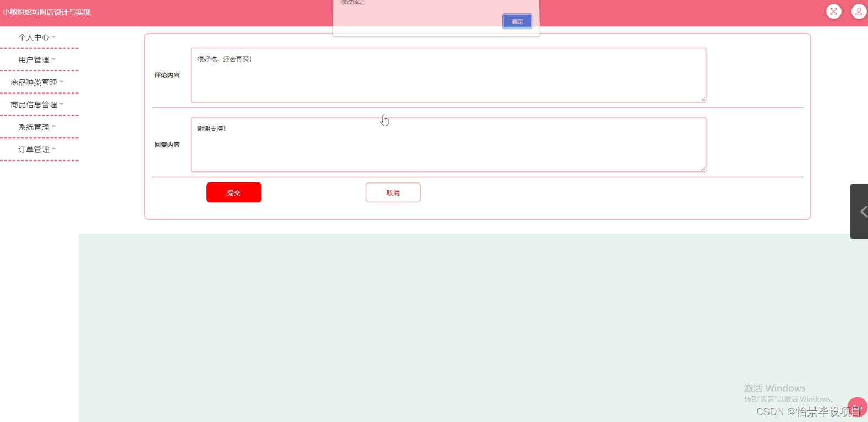The image size is (868, 422).
Task: Click the 确定 button in the dialog
Action: click(x=517, y=21)
